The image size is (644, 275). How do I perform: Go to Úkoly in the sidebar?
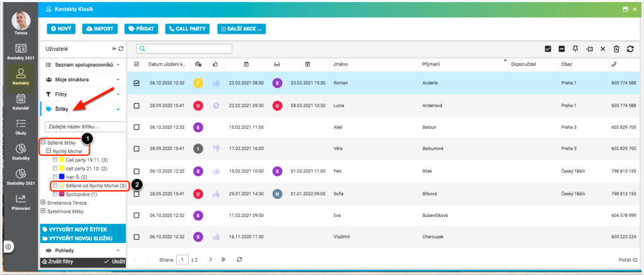click(x=21, y=126)
